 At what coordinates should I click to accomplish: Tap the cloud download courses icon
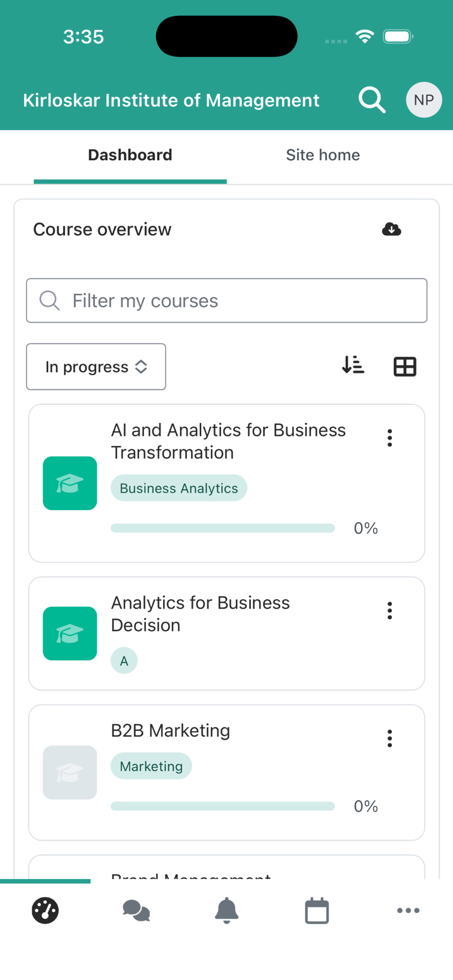coord(391,229)
